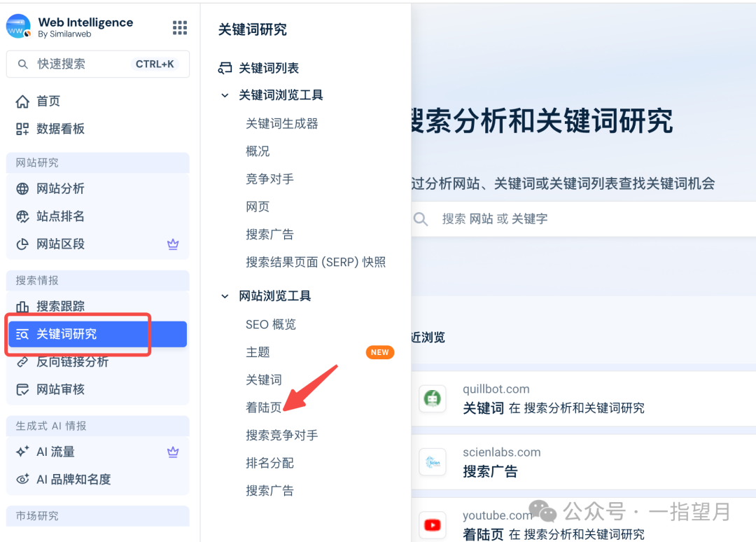Select 首页 in the navigation
Viewport: 756px width, 542px height.
tap(47, 101)
